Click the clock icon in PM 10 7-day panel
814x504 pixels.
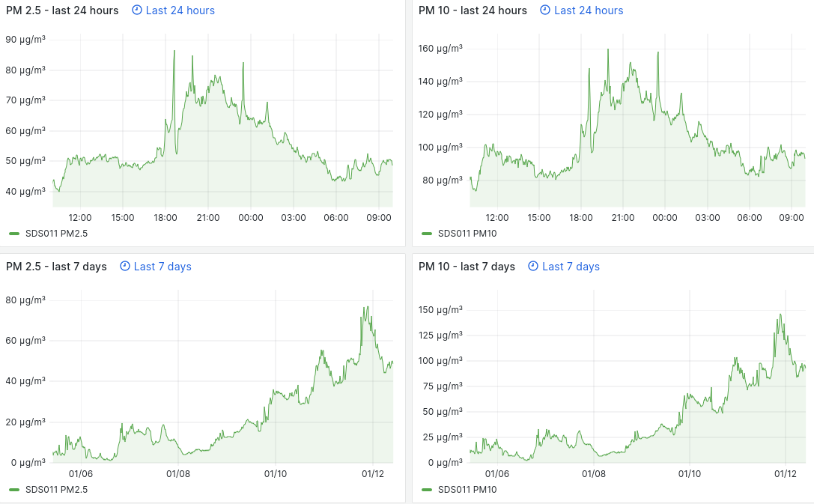(533, 267)
